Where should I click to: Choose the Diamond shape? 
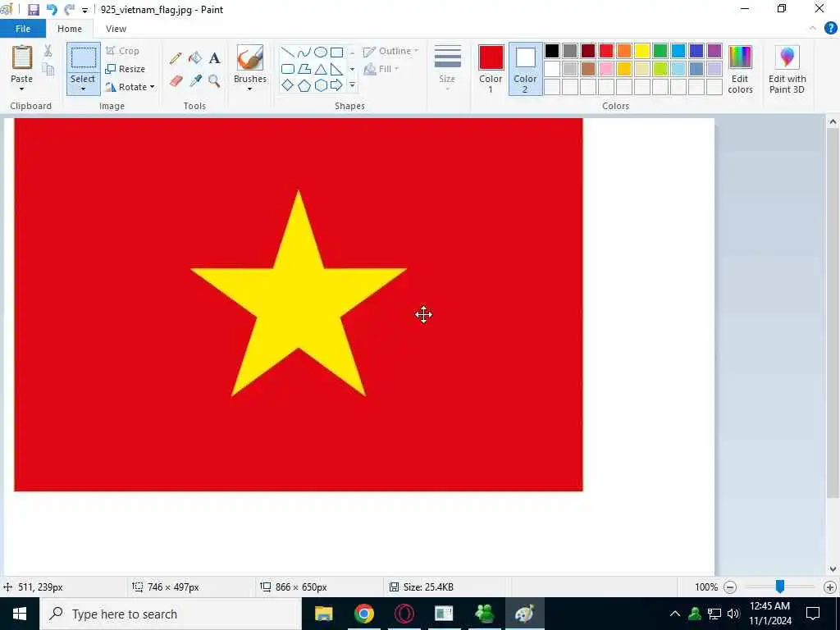[288, 85]
